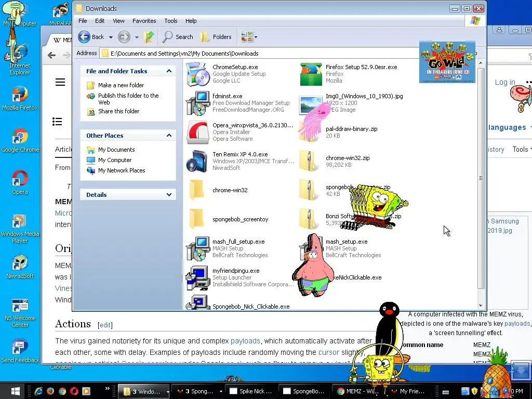Switch to Spike Nick taskbar button
This screenshot has height=399, width=532.
251,391
